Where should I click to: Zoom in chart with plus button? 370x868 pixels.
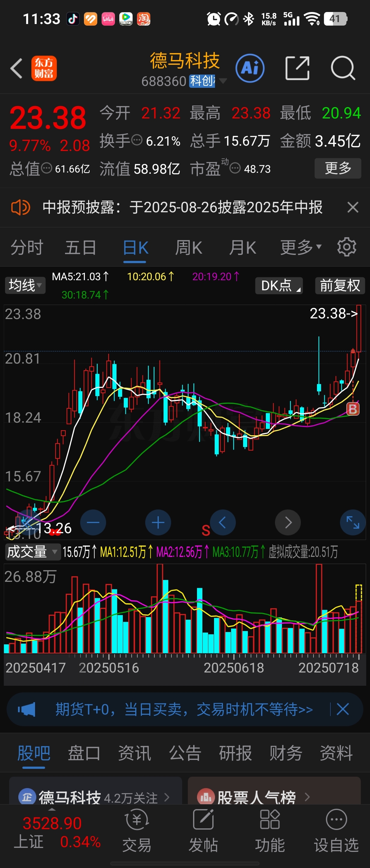[158, 522]
